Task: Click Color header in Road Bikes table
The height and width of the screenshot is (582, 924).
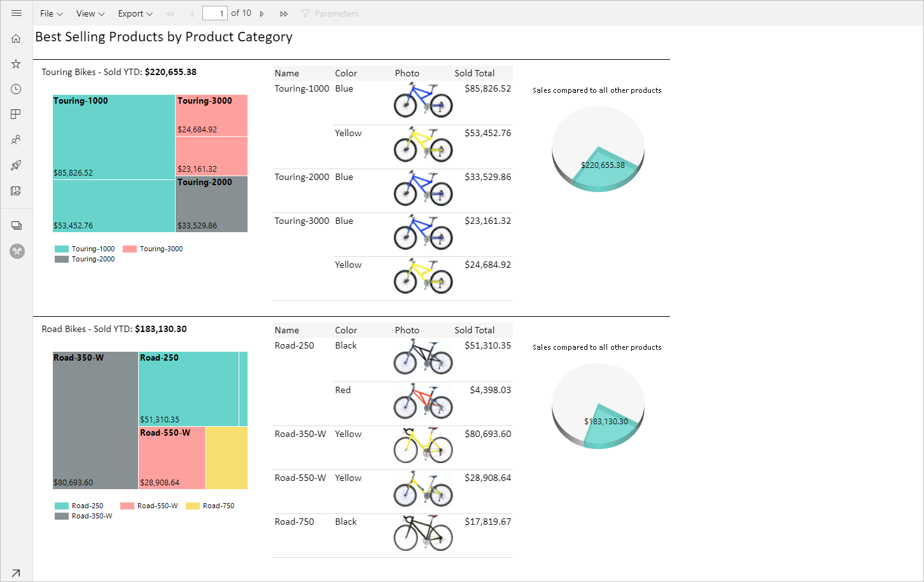Action: point(346,330)
